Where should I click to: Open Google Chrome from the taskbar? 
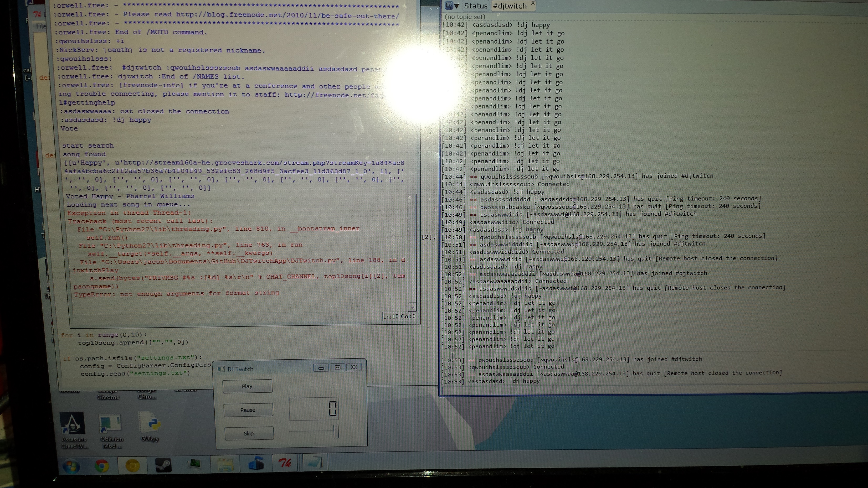102,466
